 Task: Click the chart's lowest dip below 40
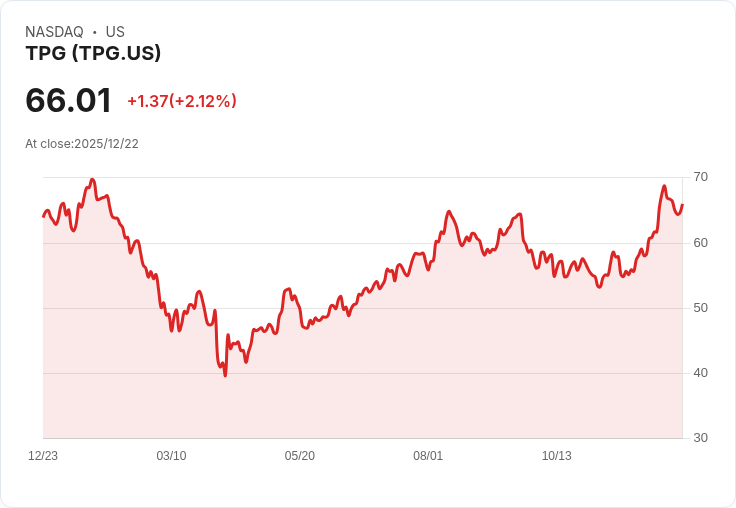(225, 375)
